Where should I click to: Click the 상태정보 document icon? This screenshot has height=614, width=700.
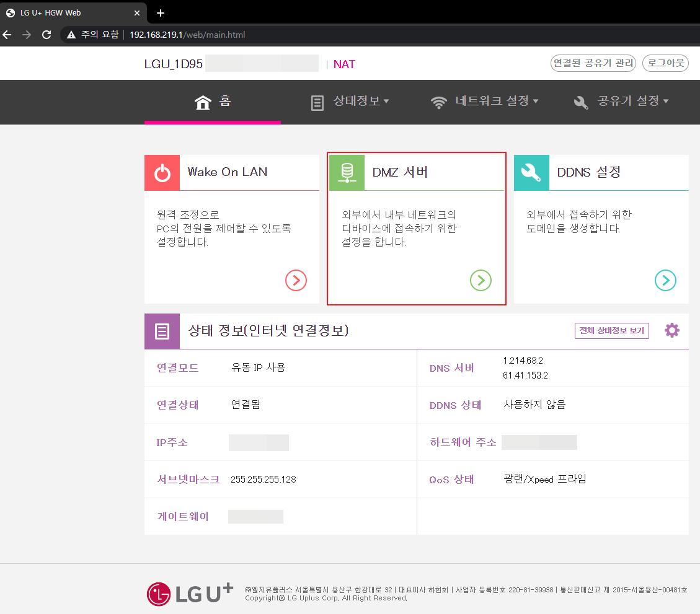pos(317,103)
